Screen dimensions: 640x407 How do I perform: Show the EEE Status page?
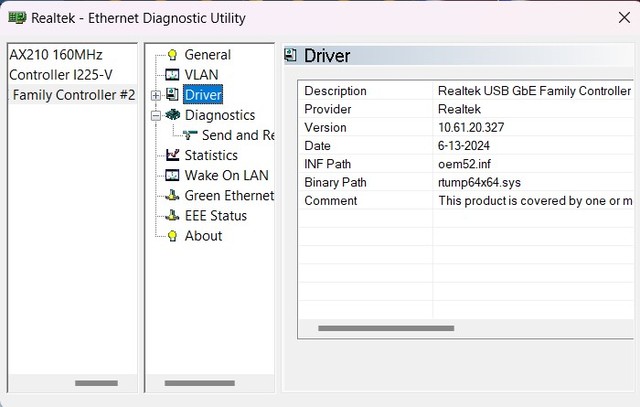pyautogui.click(x=216, y=216)
